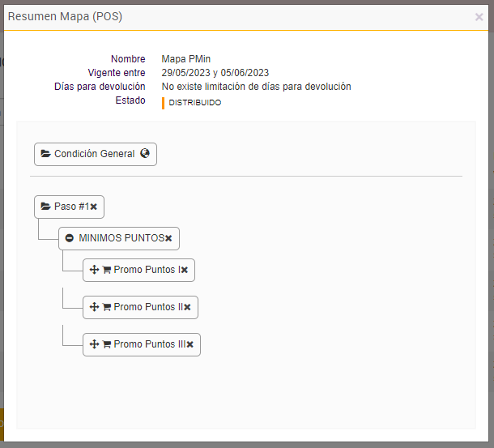494x448 pixels.
Task: Click the folder icon of Condición General
Action: click(46, 154)
